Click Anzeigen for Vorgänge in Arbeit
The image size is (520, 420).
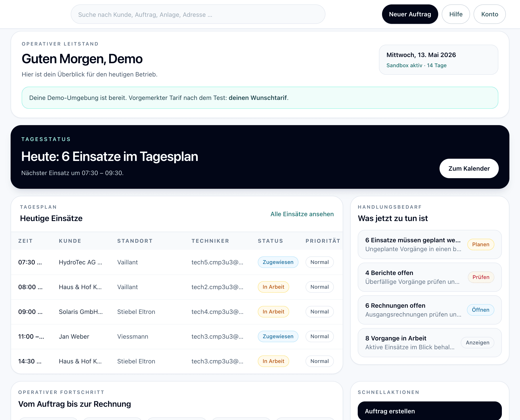coord(477,343)
